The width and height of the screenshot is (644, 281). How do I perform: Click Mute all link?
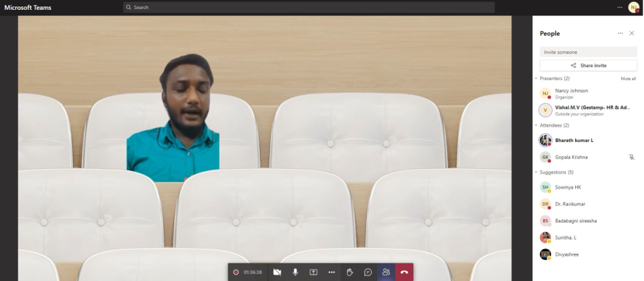628,79
